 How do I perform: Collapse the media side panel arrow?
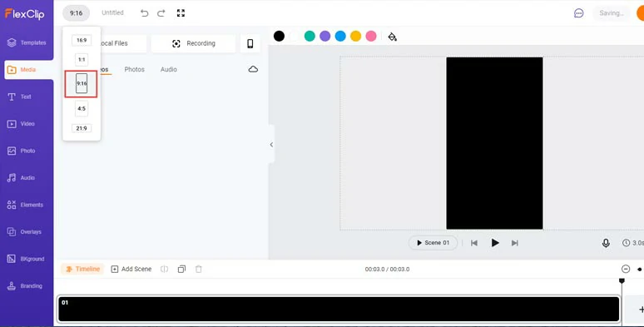click(x=271, y=145)
